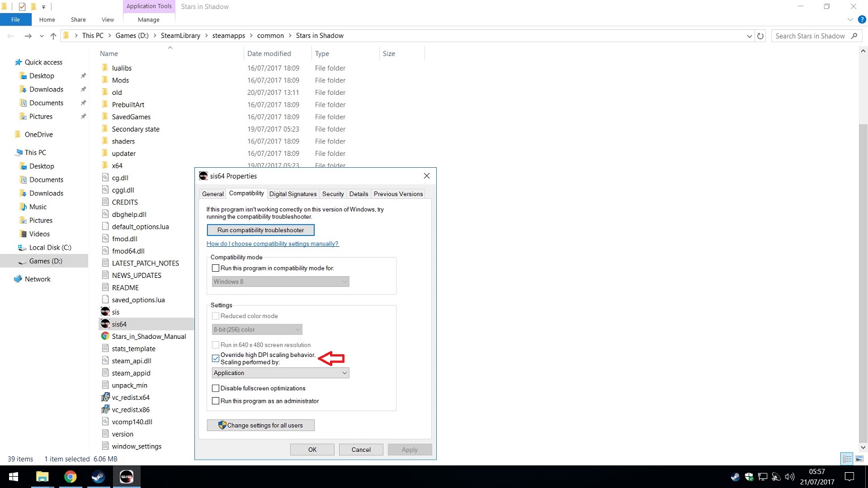The height and width of the screenshot is (488, 868).
Task: Click the Search Stars in Shadow field
Action: [x=810, y=36]
